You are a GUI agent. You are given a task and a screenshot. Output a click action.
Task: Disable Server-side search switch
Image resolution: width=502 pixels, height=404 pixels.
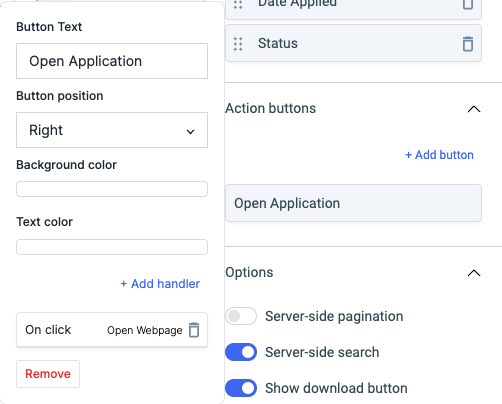[x=241, y=352]
